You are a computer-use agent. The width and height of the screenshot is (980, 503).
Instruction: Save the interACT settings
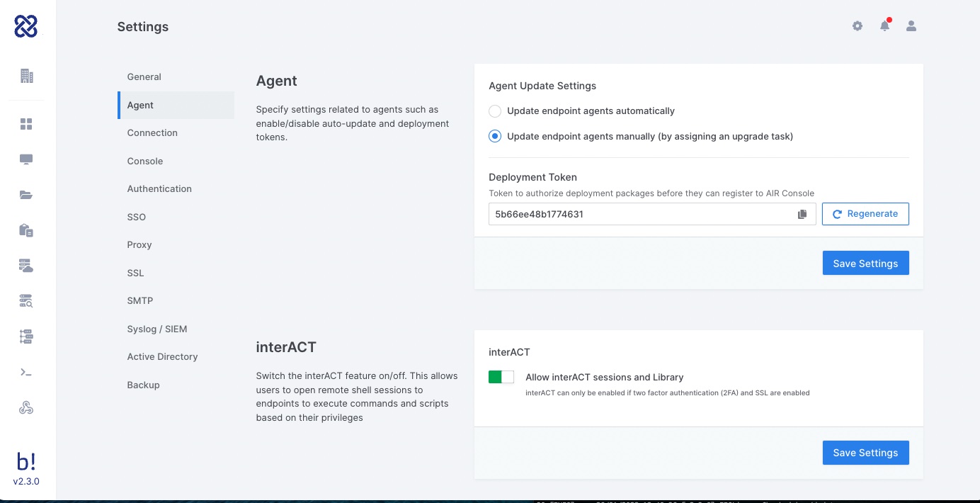pos(865,453)
